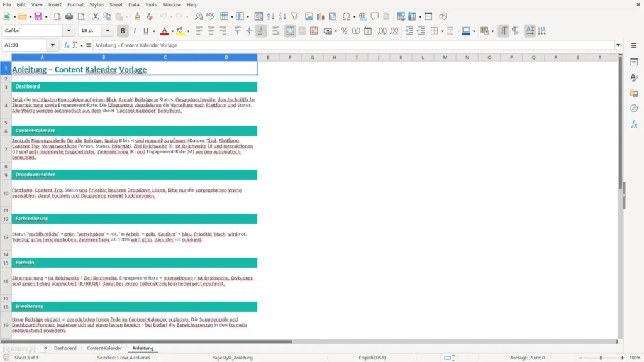This screenshot has width=644, height=362.
Task: Open the Select Function sum dropdown arrow
Action: 81,45
